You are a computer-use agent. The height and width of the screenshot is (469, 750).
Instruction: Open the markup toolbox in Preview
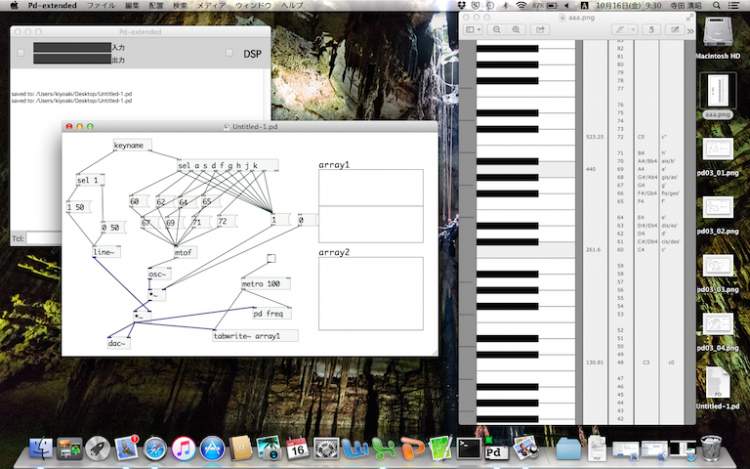pyautogui.click(x=676, y=30)
